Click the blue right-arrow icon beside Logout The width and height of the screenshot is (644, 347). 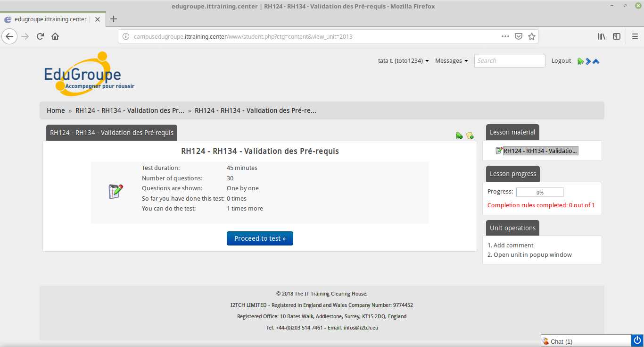(588, 61)
